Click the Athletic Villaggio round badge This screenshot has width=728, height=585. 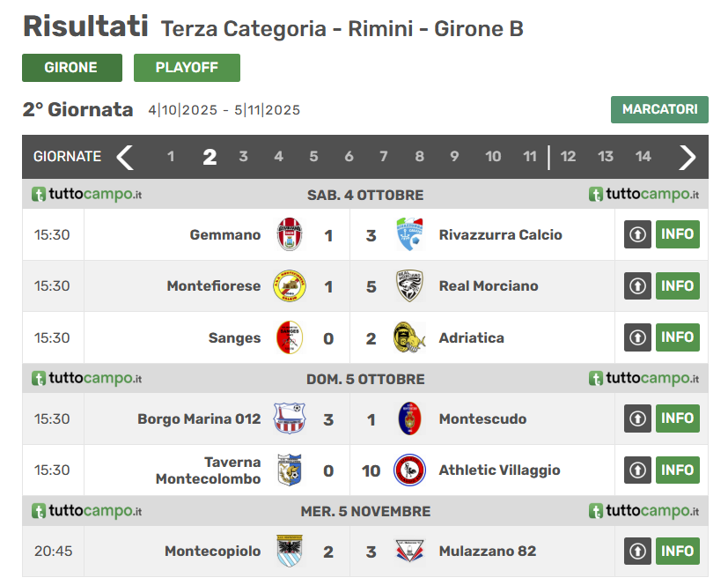(409, 470)
